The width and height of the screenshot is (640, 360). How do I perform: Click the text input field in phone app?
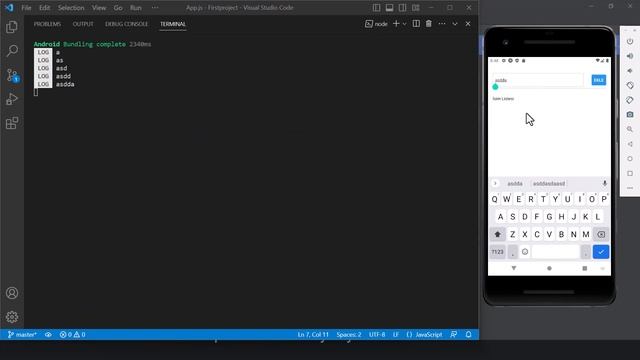pos(538,80)
